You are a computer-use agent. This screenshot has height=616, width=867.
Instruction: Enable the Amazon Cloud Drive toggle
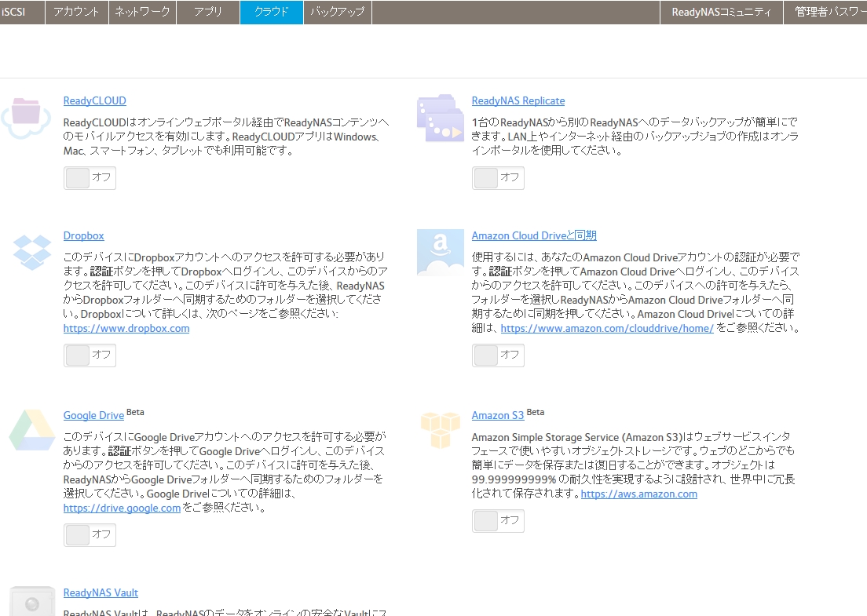coord(498,355)
